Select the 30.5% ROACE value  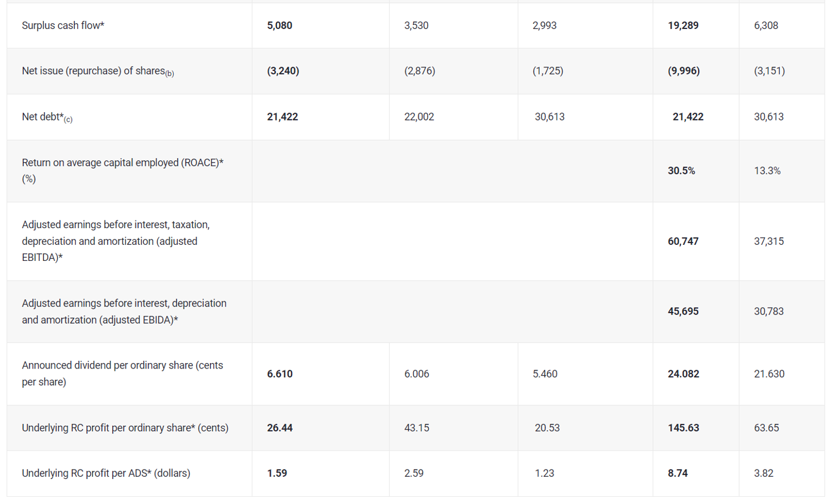pyautogui.click(x=681, y=171)
